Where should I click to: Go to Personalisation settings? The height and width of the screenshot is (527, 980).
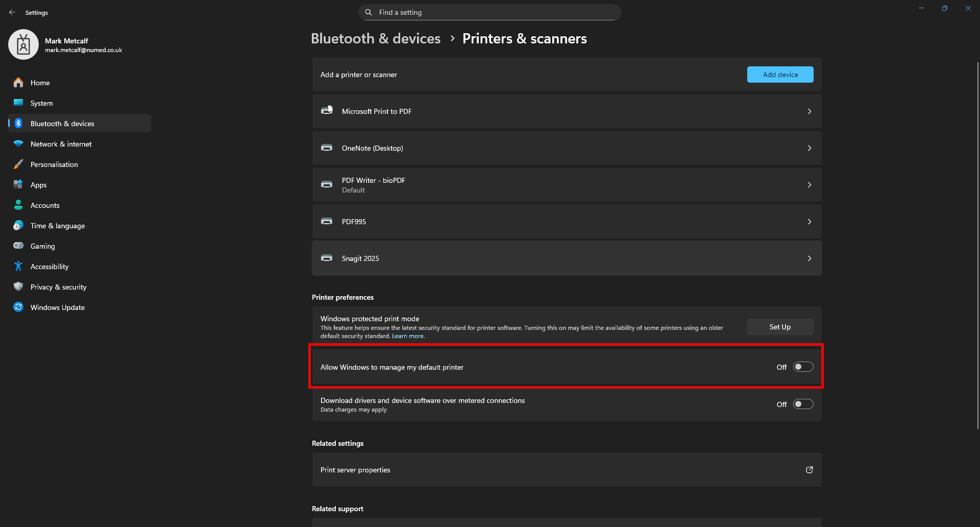(x=54, y=164)
